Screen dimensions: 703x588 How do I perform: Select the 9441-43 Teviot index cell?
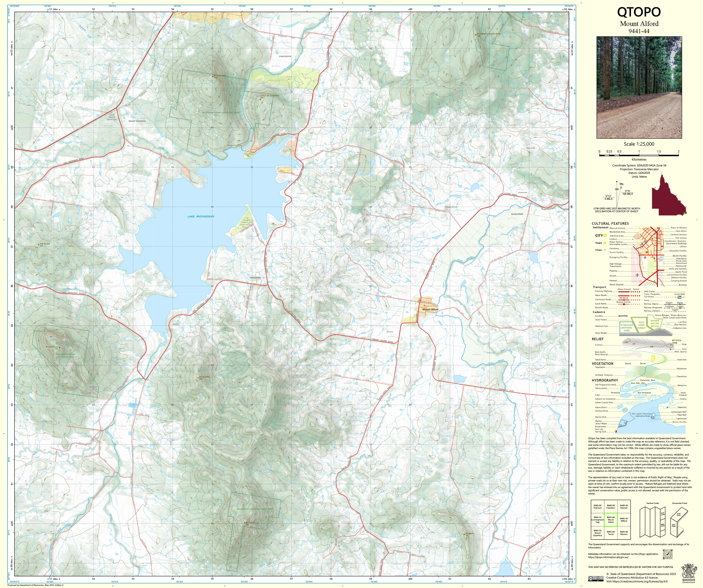[611, 533]
